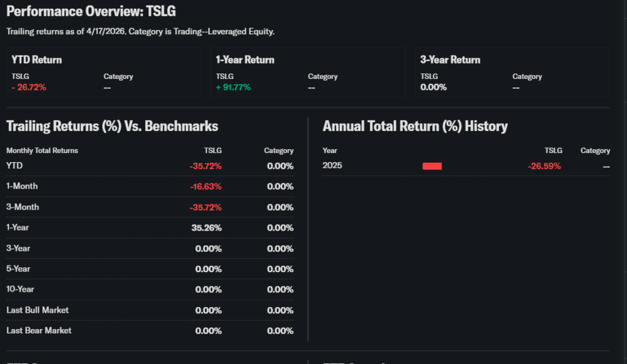The height and width of the screenshot is (364, 627).
Task: Click the Last Bull Market row label
Action: click(37, 310)
